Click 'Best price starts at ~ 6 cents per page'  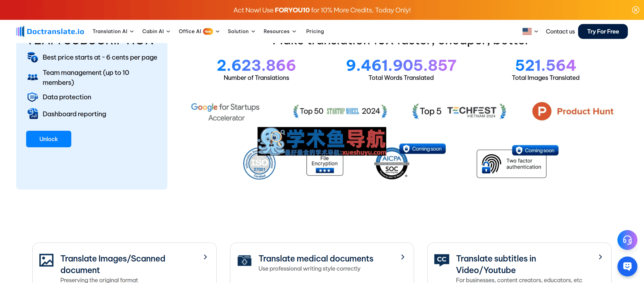coord(100,57)
